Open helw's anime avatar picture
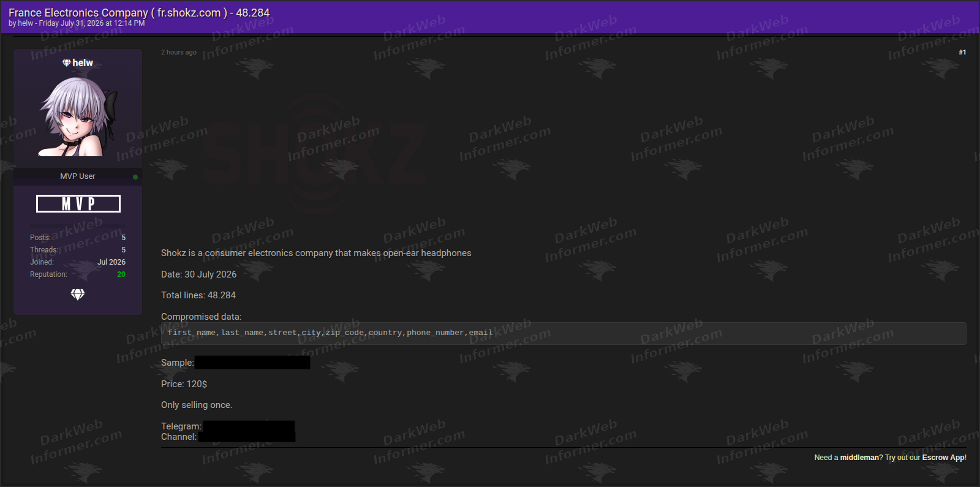The height and width of the screenshot is (487, 980). tap(78, 116)
